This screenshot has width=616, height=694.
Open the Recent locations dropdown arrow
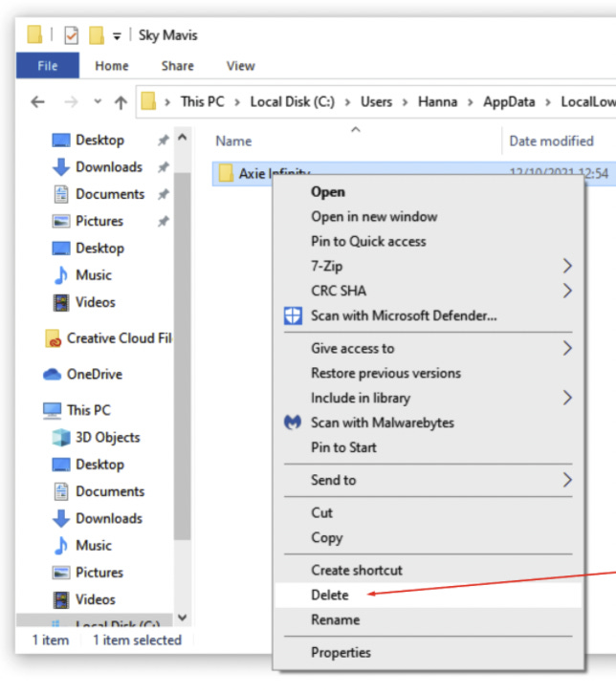tap(98, 101)
